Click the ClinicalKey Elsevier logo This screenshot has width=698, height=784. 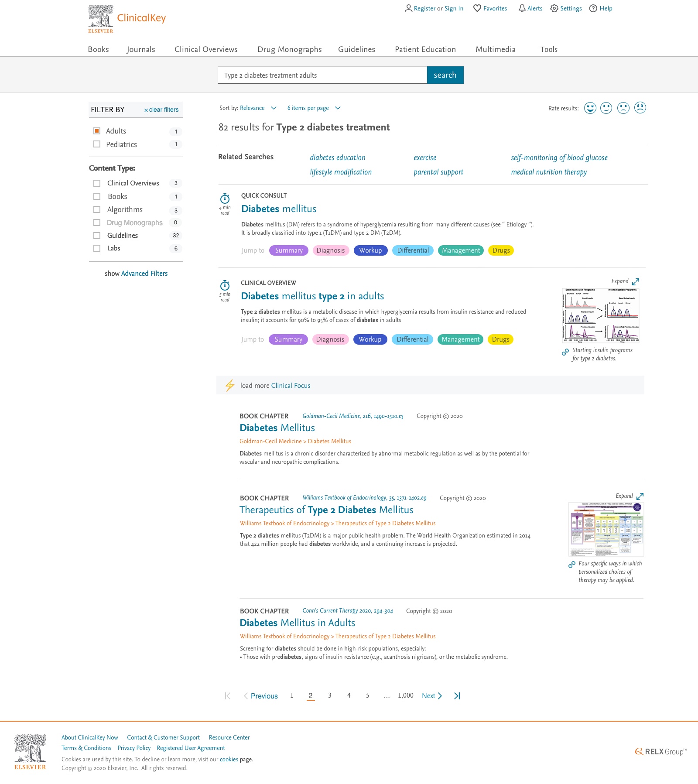[127, 19]
